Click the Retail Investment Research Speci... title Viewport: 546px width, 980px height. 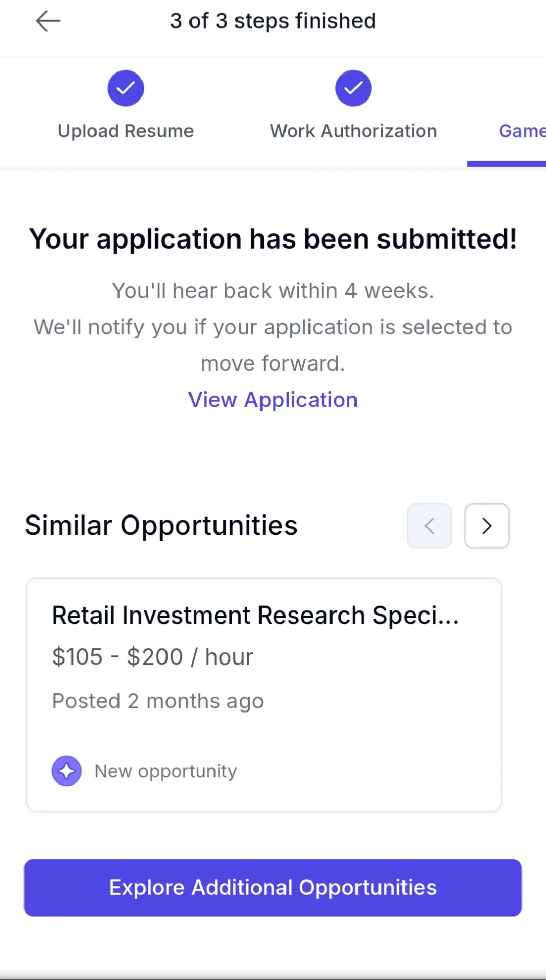click(x=255, y=616)
